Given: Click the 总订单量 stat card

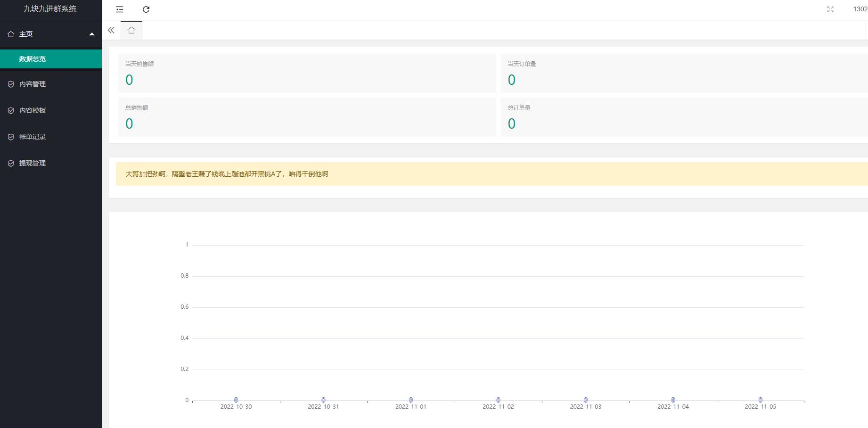Looking at the screenshot, I should point(683,117).
